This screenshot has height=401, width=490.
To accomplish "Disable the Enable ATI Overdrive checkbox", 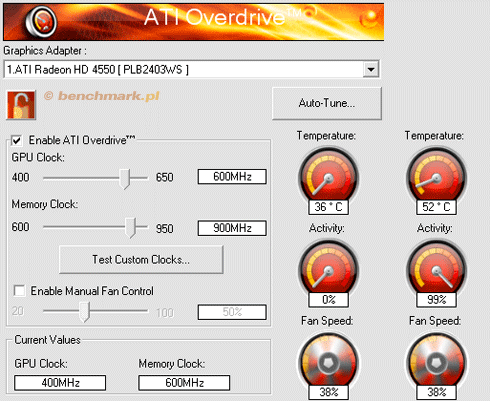I will coord(17,140).
